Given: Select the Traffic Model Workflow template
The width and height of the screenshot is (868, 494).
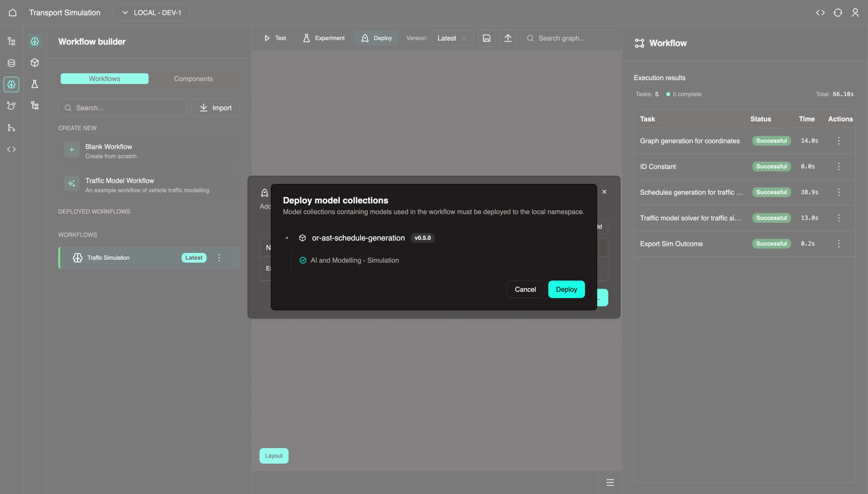Looking at the screenshot, I should [149, 185].
